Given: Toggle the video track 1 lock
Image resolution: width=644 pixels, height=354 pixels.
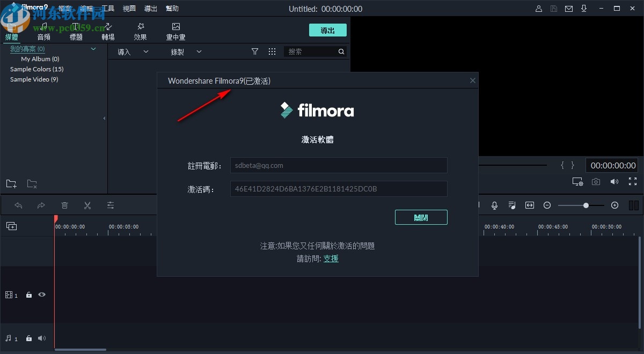Looking at the screenshot, I should 29,295.
